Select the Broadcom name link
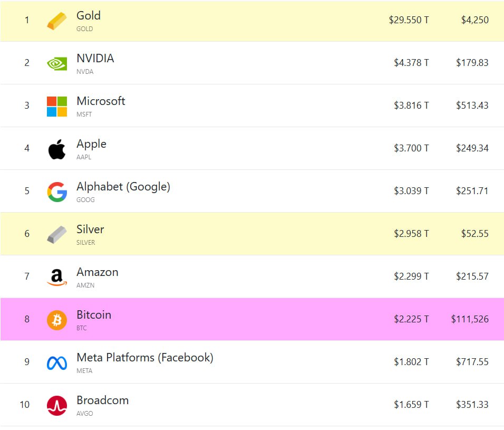The height and width of the screenshot is (430, 504). click(x=102, y=400)
